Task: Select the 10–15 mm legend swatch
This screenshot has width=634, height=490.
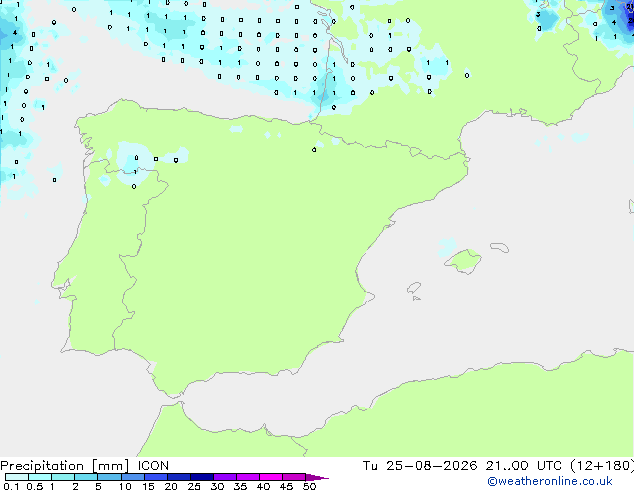Action: (132, 477)
